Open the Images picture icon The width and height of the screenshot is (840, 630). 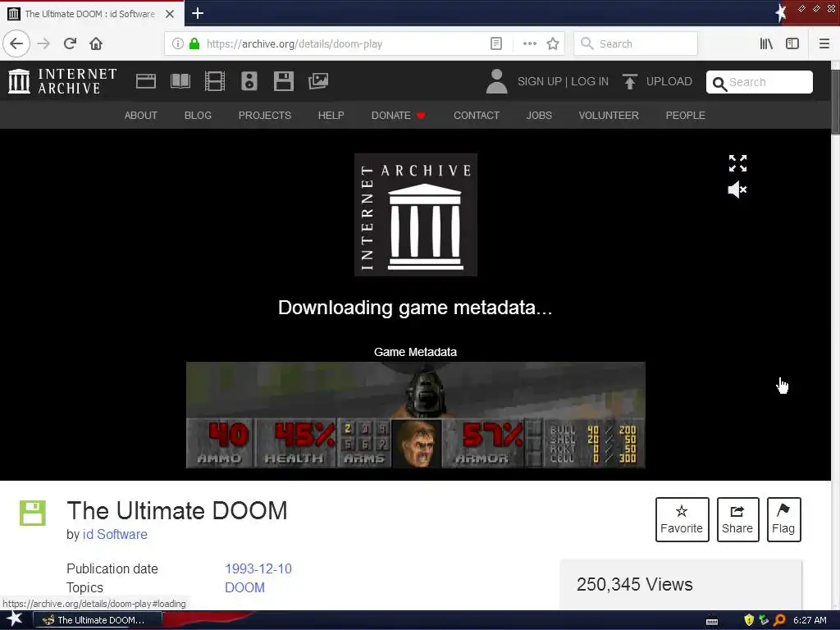click(318, 81)
